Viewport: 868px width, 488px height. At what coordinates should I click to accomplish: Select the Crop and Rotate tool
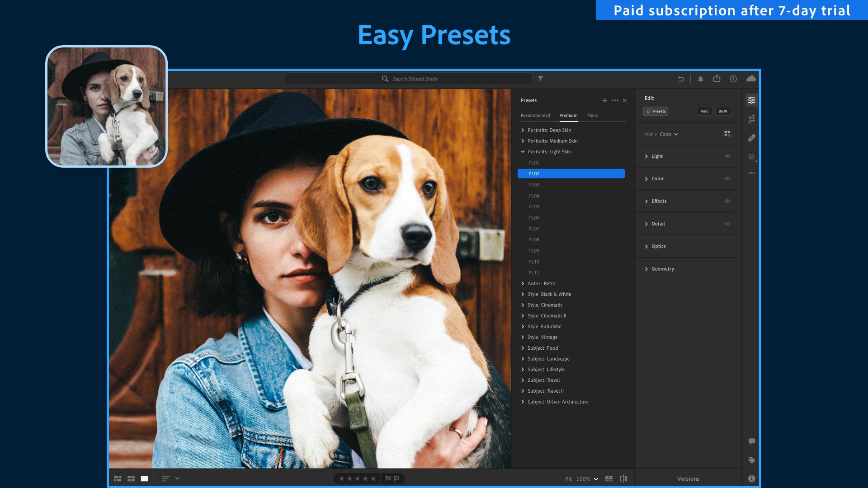(751, 119)
